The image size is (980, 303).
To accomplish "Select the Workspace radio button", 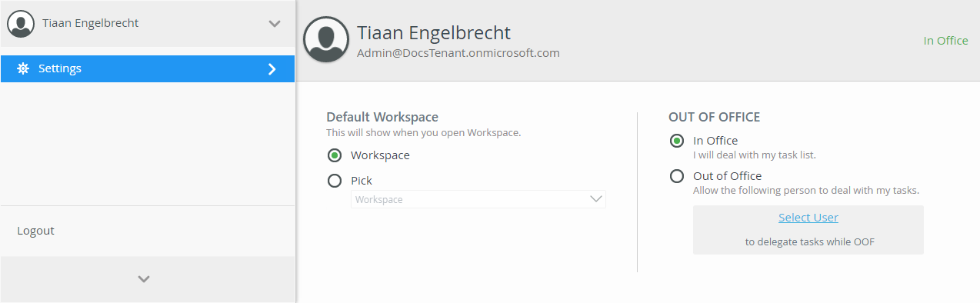I will (335, 155).
